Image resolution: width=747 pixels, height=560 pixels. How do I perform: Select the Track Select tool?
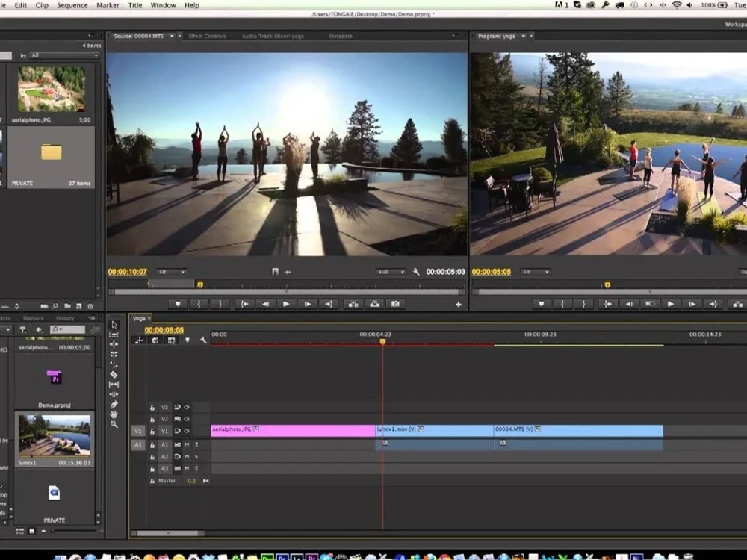click(114, 335)
